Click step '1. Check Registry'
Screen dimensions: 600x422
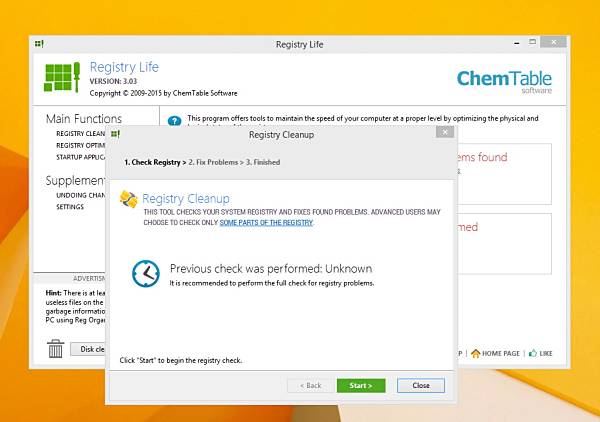(x=152, y=162)
